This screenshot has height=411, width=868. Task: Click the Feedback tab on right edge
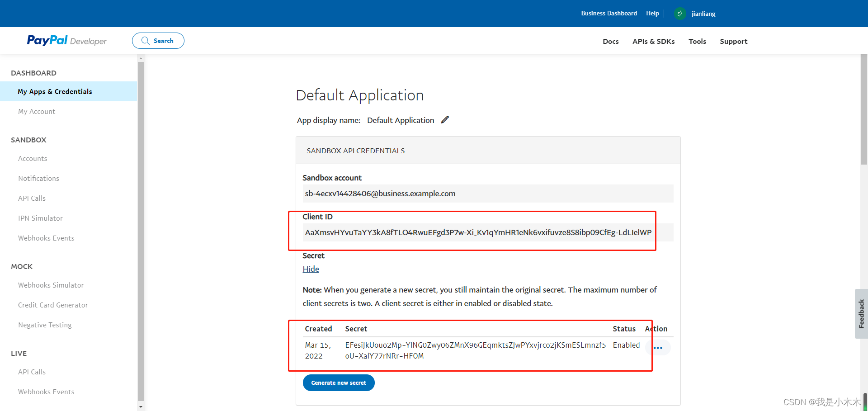[861, 314]
